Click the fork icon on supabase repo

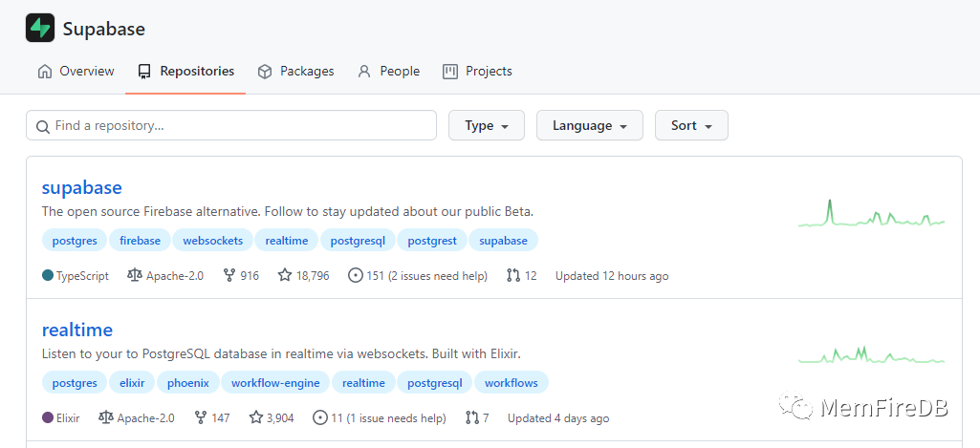coord(229,276)
